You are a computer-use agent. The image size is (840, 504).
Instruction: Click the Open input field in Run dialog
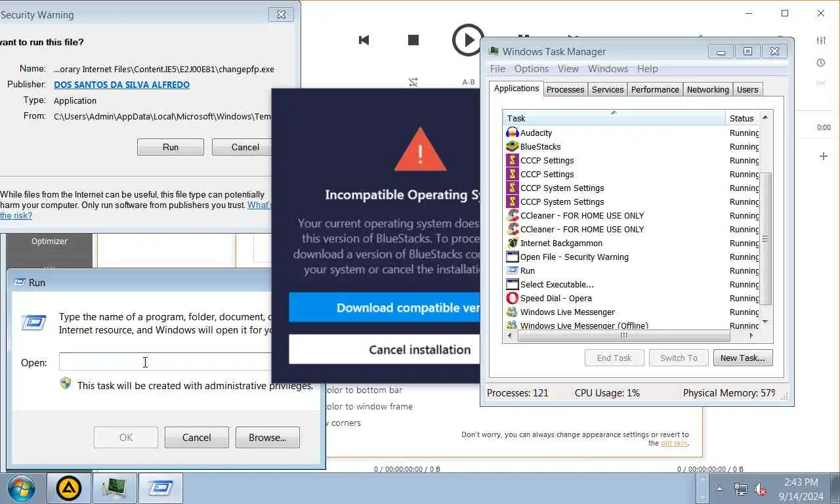pyautogui.click(x=165, y=362)
